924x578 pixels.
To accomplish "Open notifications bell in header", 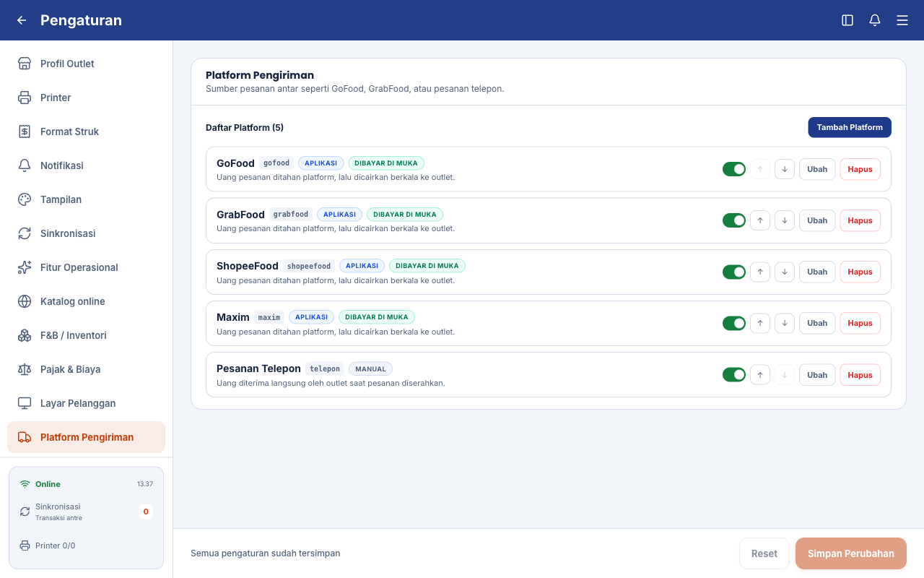I will 875,20.
